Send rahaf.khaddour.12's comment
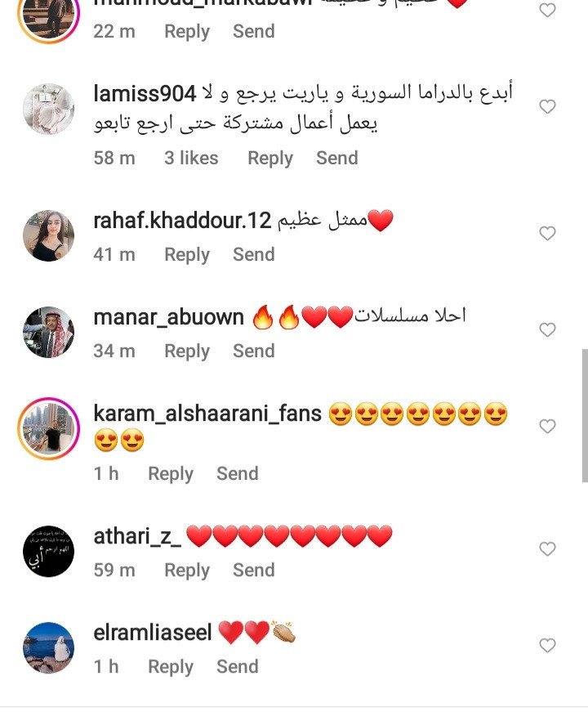The image size is (588, 716). [x=254, y=254]
